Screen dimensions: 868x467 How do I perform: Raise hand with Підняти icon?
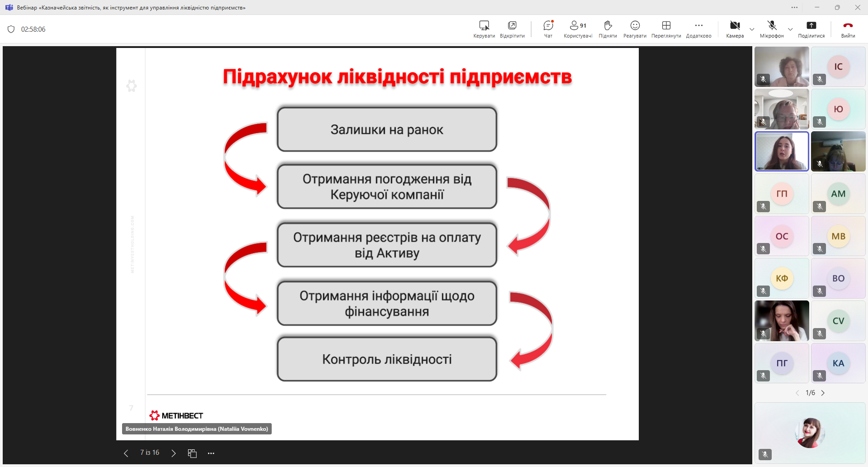608,29
